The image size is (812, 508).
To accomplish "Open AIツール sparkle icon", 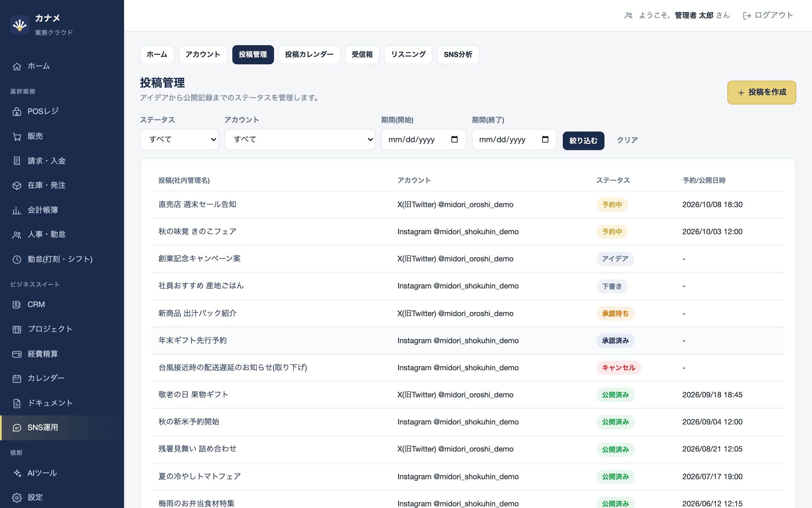I will click(x=17, y=473).
